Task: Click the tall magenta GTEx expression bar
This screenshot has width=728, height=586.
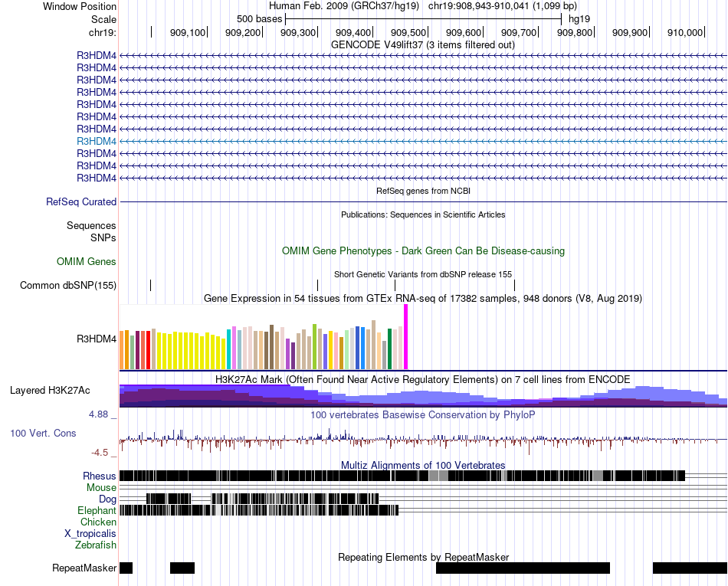Action: [x=406, y=337]
